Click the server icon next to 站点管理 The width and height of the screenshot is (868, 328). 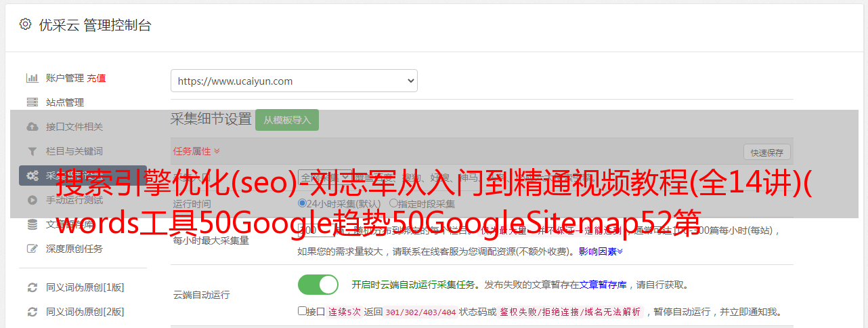point(32,102)
